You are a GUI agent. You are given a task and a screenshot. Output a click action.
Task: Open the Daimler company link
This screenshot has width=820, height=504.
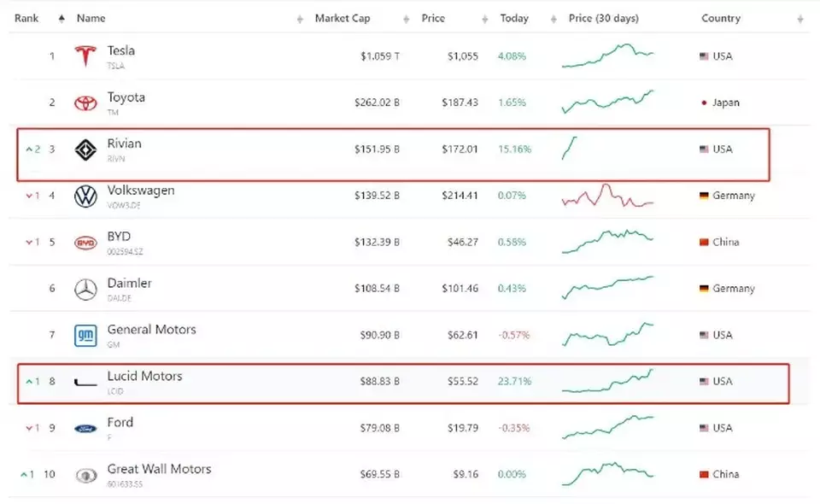pos(129,283)
